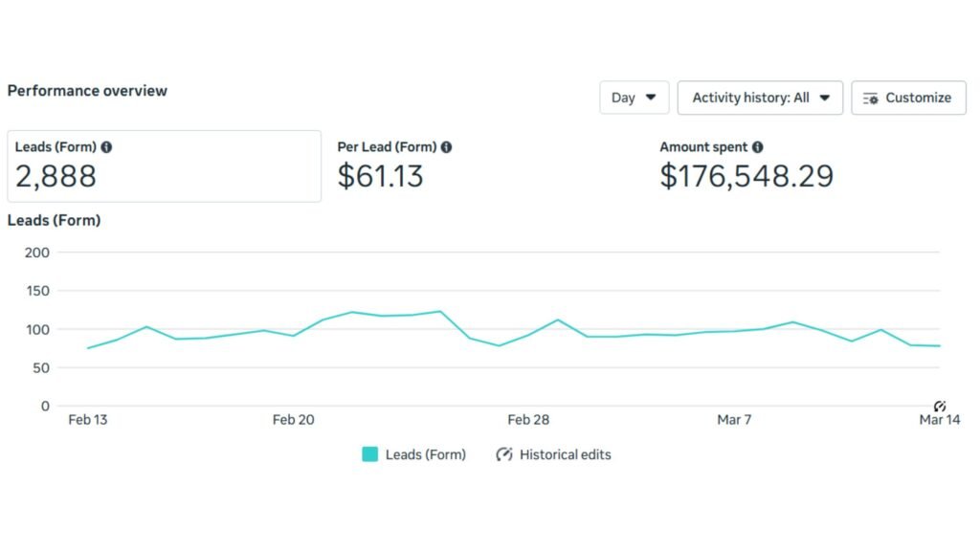The height and width of the screenshot is (551, 980).
Task: Click the Leads line data point above Mar 7
Action: 734,331
